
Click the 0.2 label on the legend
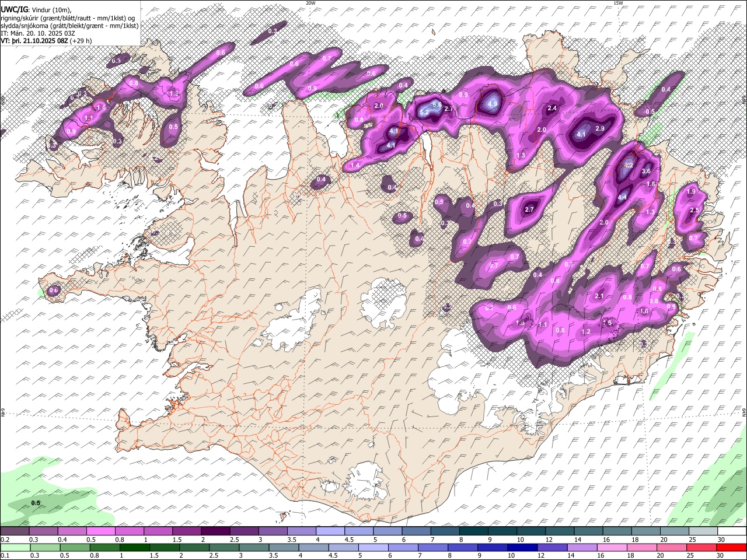tap(5, 540)
